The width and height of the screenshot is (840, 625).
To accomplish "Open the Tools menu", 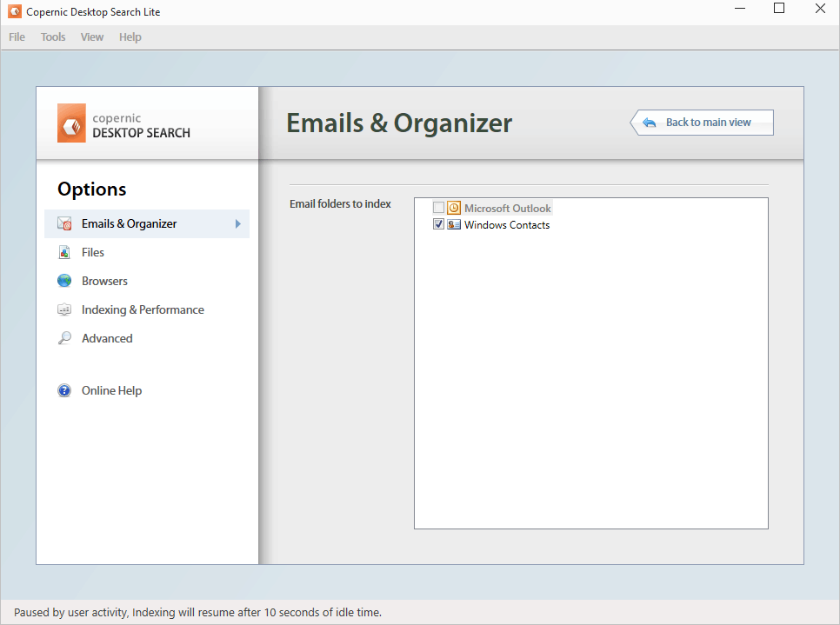I will coord(53,37).
